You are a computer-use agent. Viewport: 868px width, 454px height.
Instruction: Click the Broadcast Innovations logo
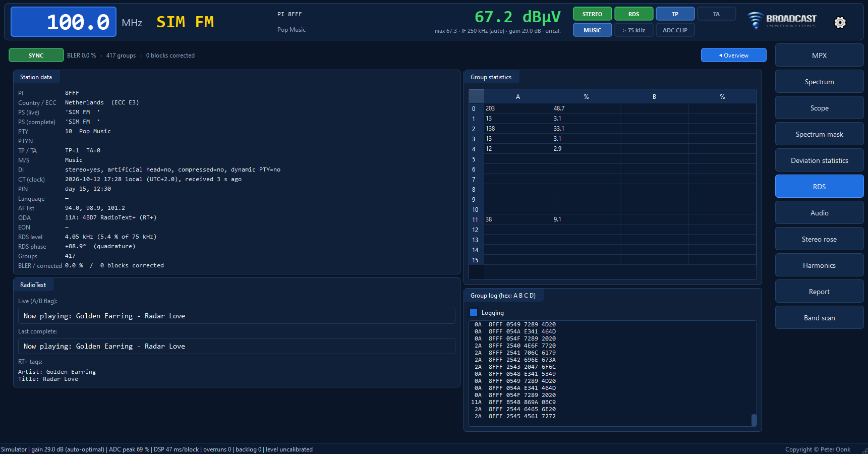click(x=782, y=20)
